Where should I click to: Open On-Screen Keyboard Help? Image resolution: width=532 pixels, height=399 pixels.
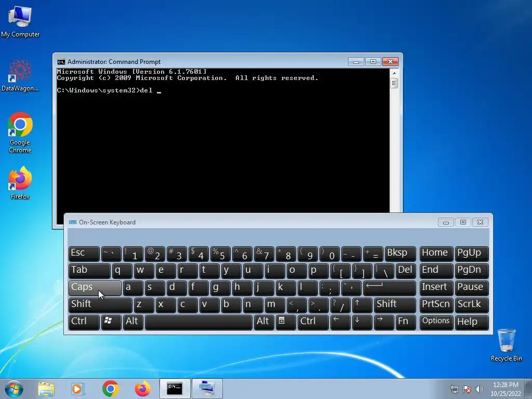coord(472,322)
